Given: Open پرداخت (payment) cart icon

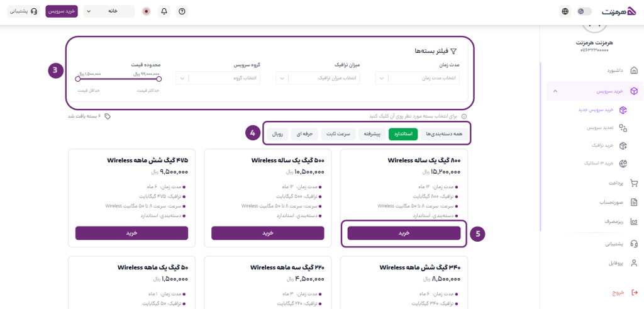Looking at the screenshot, I should pos(634,183).
